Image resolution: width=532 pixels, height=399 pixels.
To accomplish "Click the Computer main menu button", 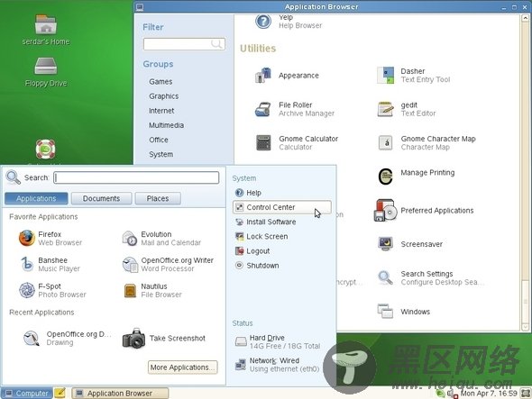I will pyautogui.click(x=27, y=394).
